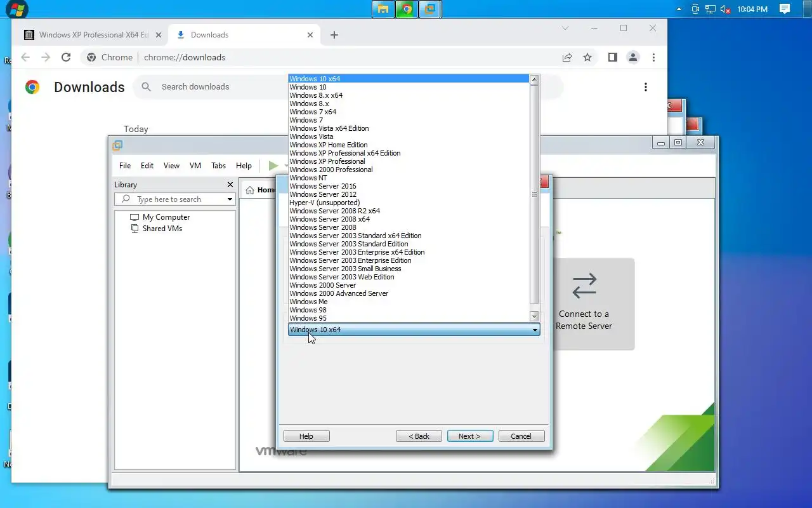
Task: Open a new Chrome tab
Action: click(334, 35)
